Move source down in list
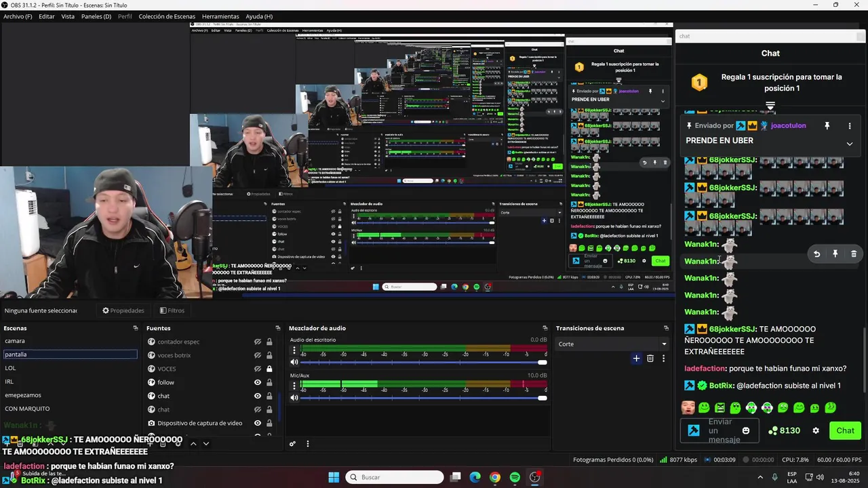 click(x=206, y=444)
